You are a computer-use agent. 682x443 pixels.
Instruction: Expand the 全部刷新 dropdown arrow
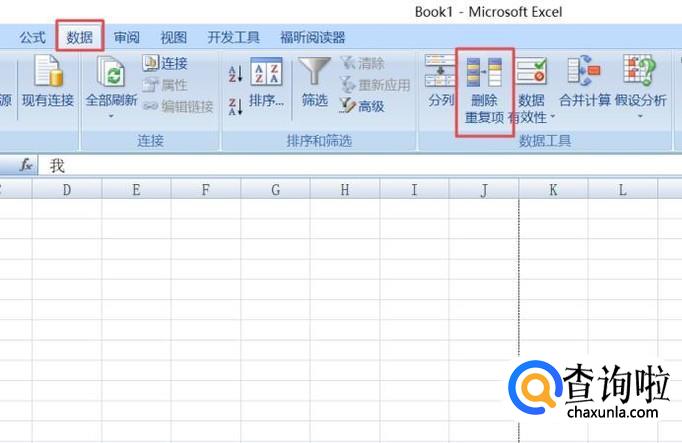[x=111, y=116]
